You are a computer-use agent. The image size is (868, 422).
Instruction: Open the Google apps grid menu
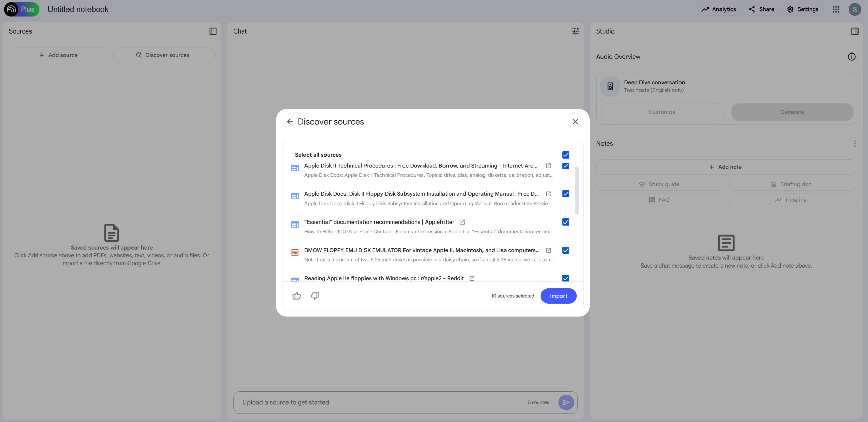tap(836, 9)
